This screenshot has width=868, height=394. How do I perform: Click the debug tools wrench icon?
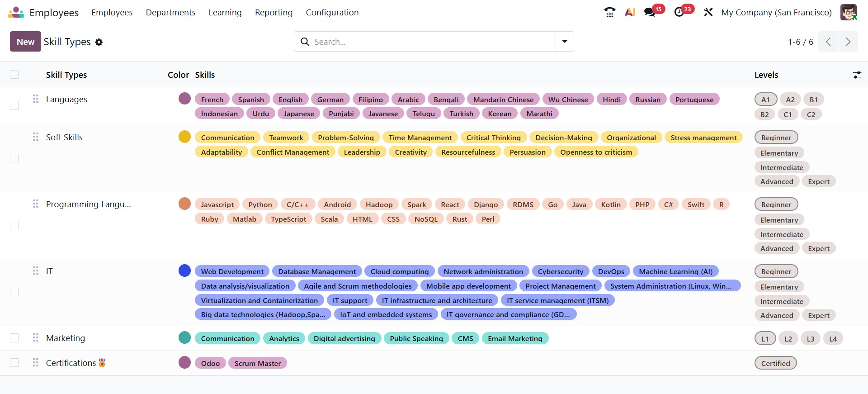click(708, 12)
